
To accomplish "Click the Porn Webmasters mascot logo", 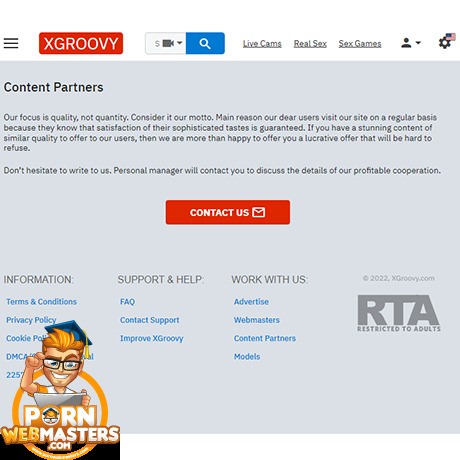I will 60,390.
